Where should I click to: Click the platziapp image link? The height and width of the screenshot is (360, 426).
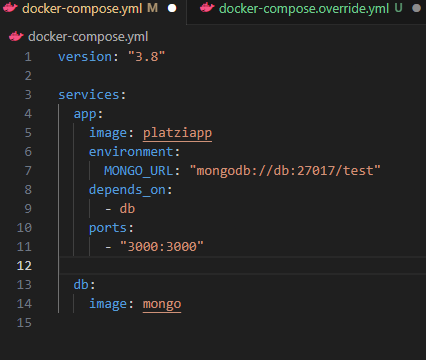(177, 133)
